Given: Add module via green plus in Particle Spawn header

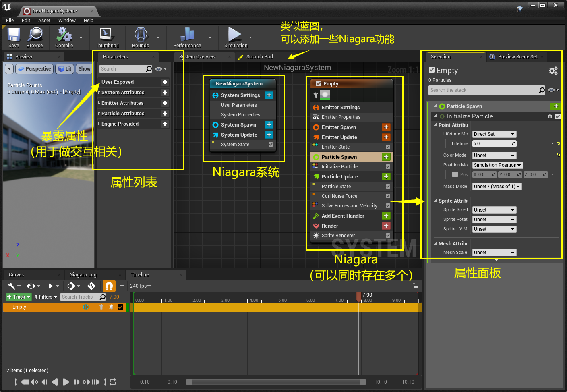Looking at the screenshot, I should 556,106.
